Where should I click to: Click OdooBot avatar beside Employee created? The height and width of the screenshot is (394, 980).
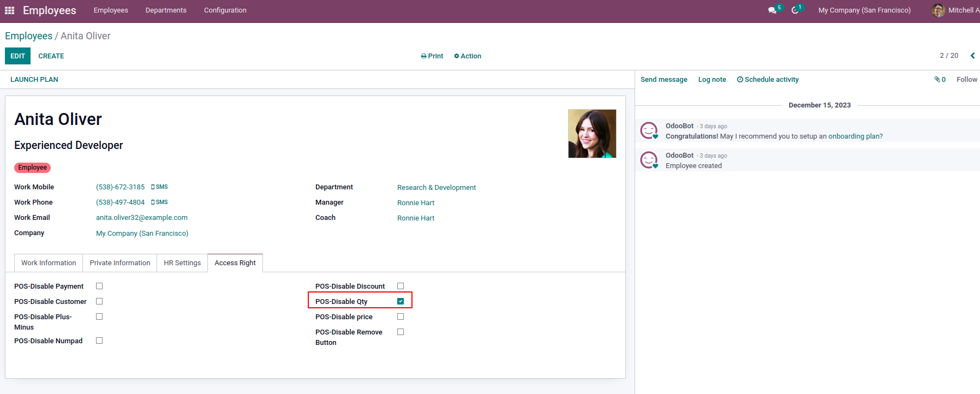tap(649, 160)
